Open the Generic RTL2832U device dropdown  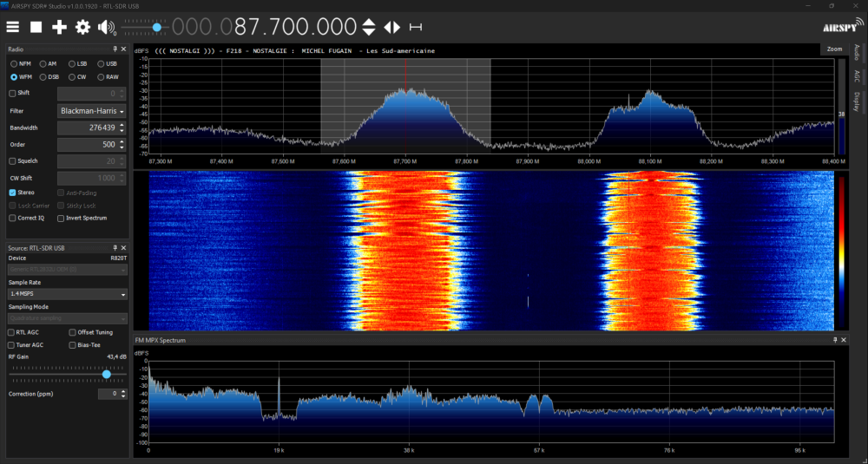tap(68, 270)
